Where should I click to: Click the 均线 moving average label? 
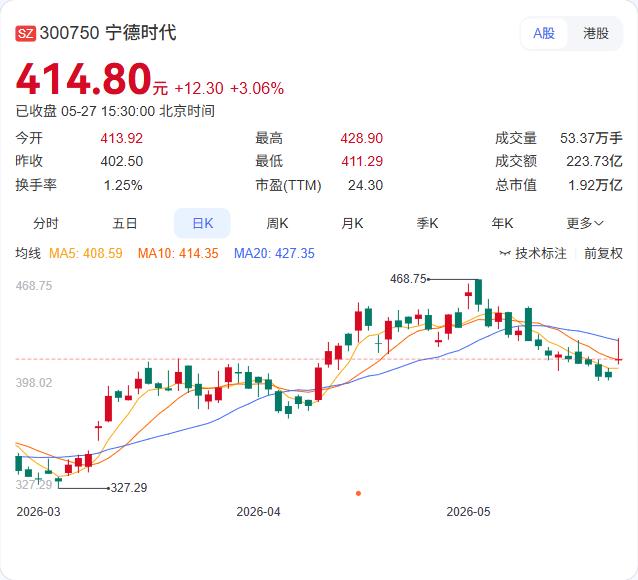pos(28,254)
